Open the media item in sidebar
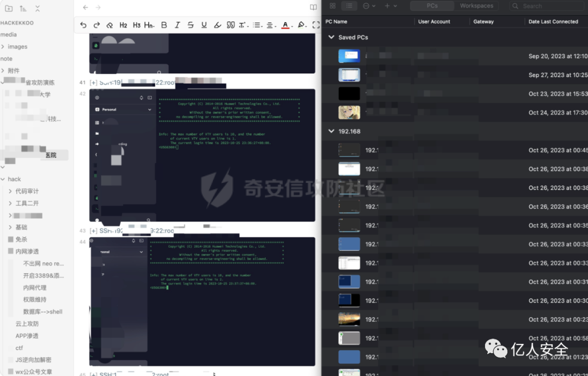Image resolution: width=588 pixels, height=376 pixels. (8, 34)
